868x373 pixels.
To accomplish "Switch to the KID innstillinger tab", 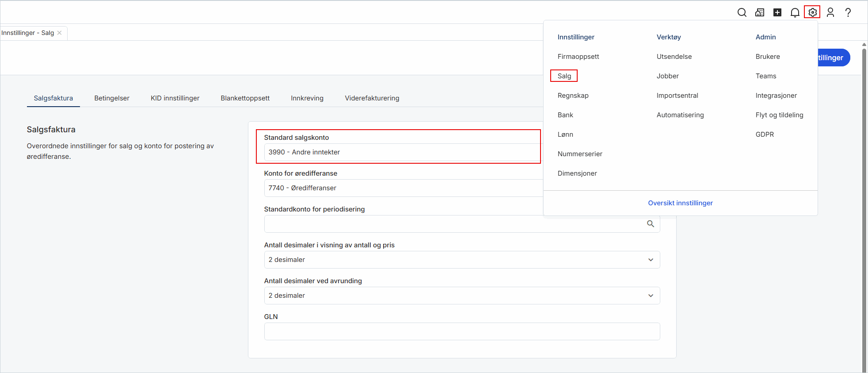I will (175, 98).
